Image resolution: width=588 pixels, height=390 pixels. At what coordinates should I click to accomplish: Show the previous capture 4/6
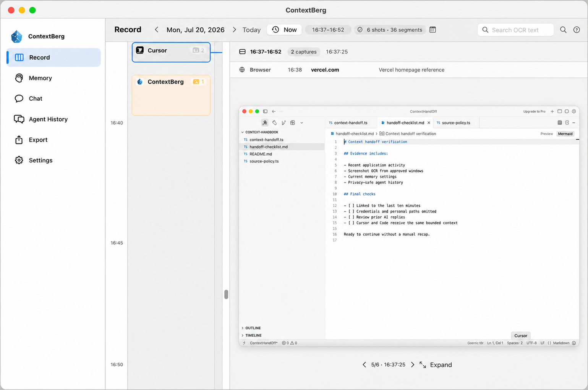[364, 365]
